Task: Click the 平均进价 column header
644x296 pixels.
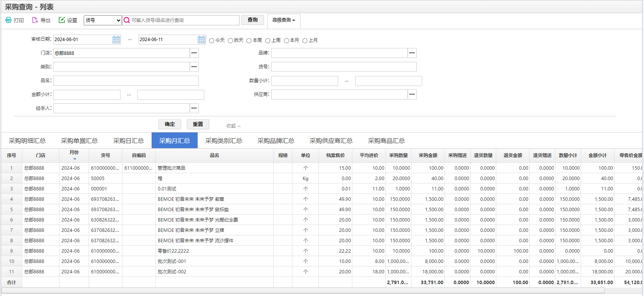Action: [x=369, y=155]
